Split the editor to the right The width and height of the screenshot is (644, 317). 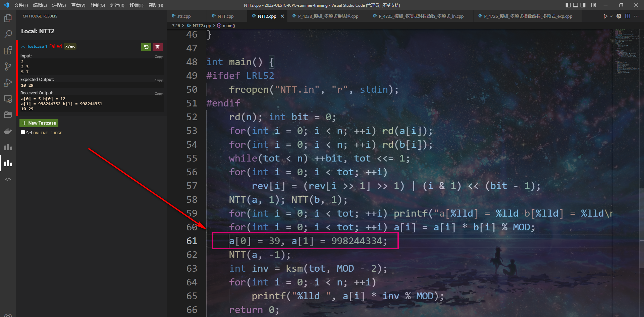pyautogui.click(x=628, y=16)
